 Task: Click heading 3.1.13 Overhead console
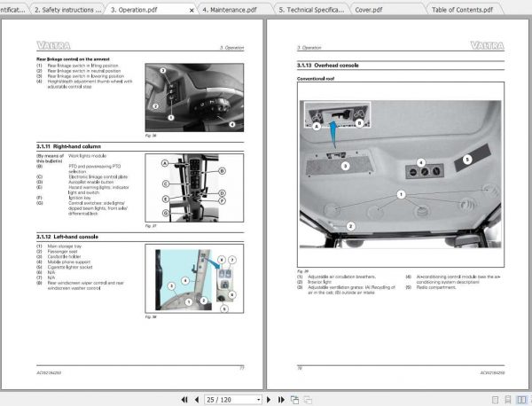pos(328,65)
